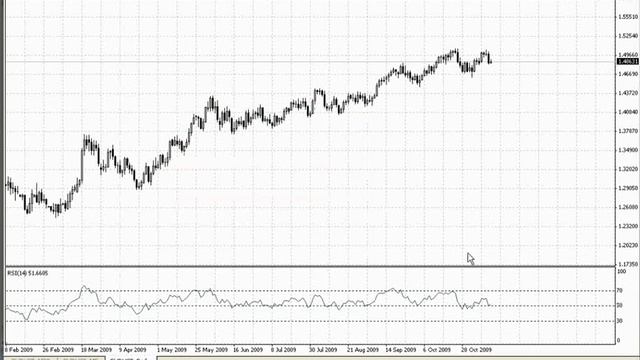The image size is (640, 360).
Task: Click the RSI indicator line in the lower pane
Action: 247,302
